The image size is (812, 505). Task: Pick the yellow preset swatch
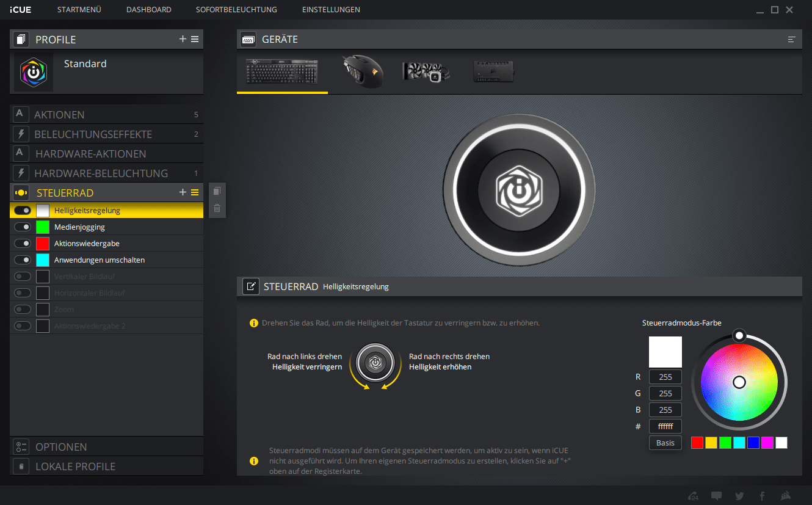tap(711, 443)
